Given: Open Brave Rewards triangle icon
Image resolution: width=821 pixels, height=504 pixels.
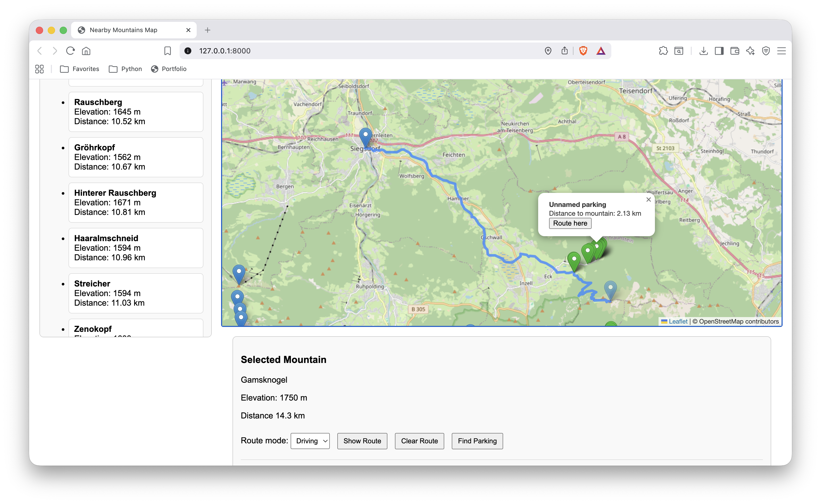Looking at the screenshot, I should click(601, 51).
